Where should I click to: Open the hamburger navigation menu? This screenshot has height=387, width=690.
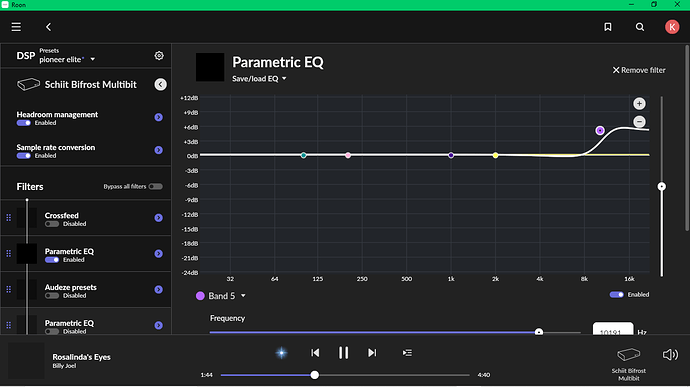[x=16, y=27]
